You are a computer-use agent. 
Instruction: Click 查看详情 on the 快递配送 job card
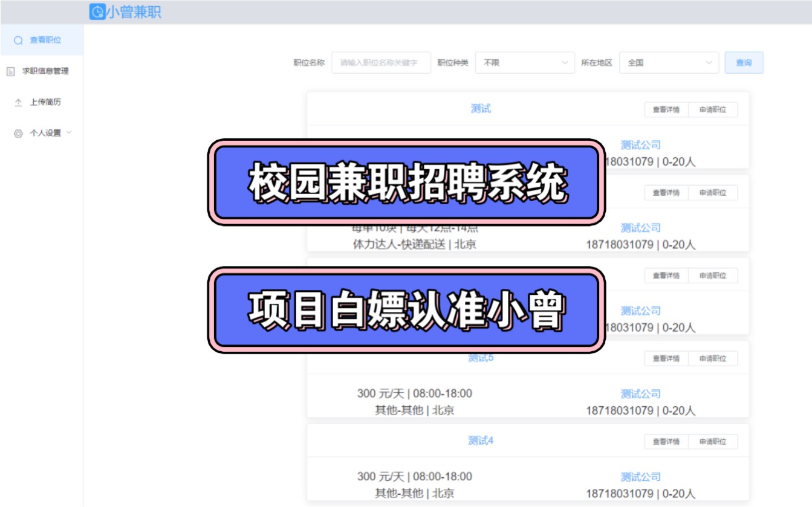pos(666,193)
